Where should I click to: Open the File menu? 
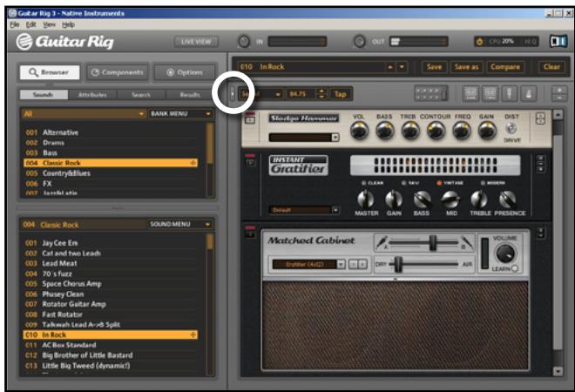[15, 24]
